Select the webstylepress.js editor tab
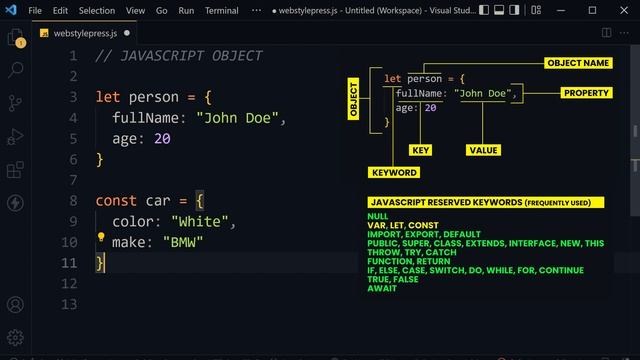 pyautogui.click(x=85, y=33)
